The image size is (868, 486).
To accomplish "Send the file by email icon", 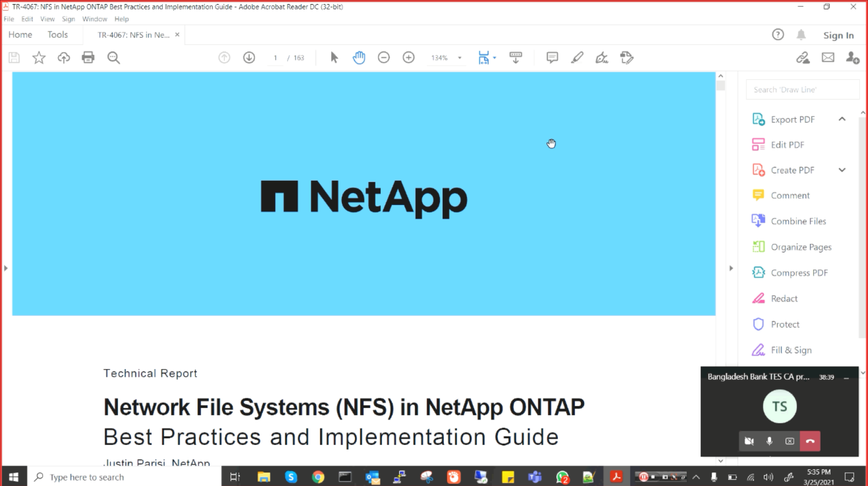I will coord(828,57).
